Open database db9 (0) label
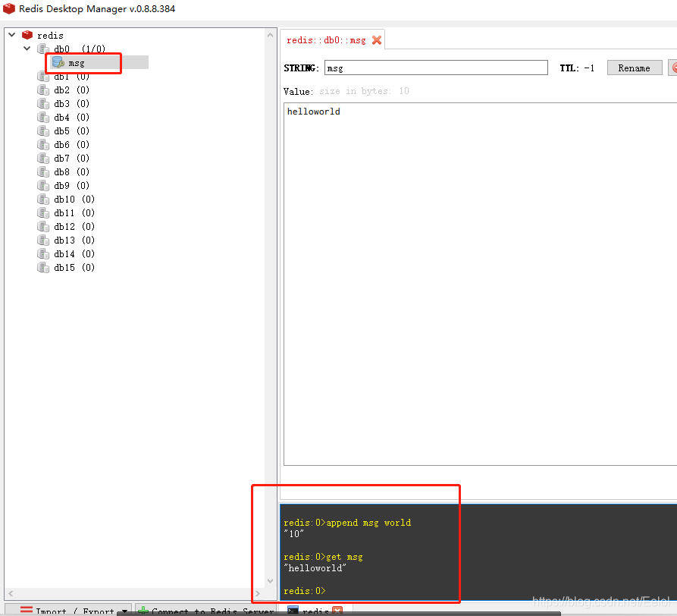This screenshot has height=616, width=677. tap(72, 186)
